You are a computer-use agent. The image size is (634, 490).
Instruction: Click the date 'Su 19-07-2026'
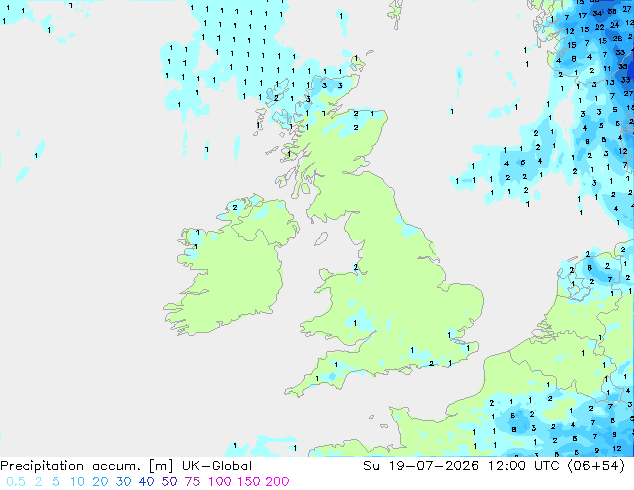tap(421, 466)
